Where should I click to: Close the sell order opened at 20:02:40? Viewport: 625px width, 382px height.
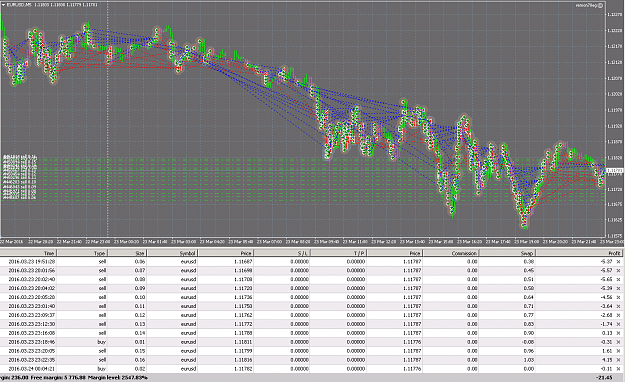click(x=618, y=279)
